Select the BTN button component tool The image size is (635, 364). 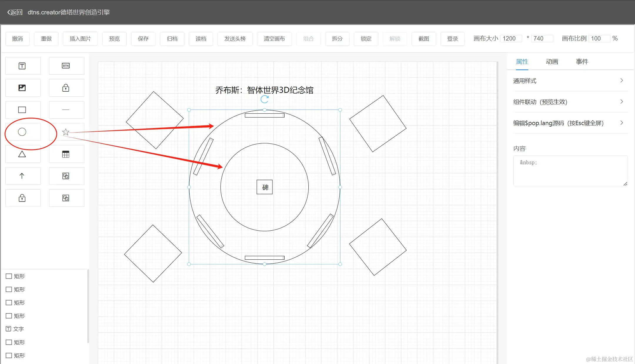66,66
